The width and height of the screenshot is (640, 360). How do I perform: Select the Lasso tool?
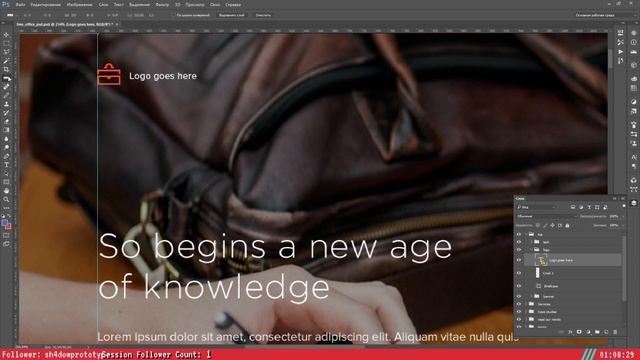(x=6, y=52)
